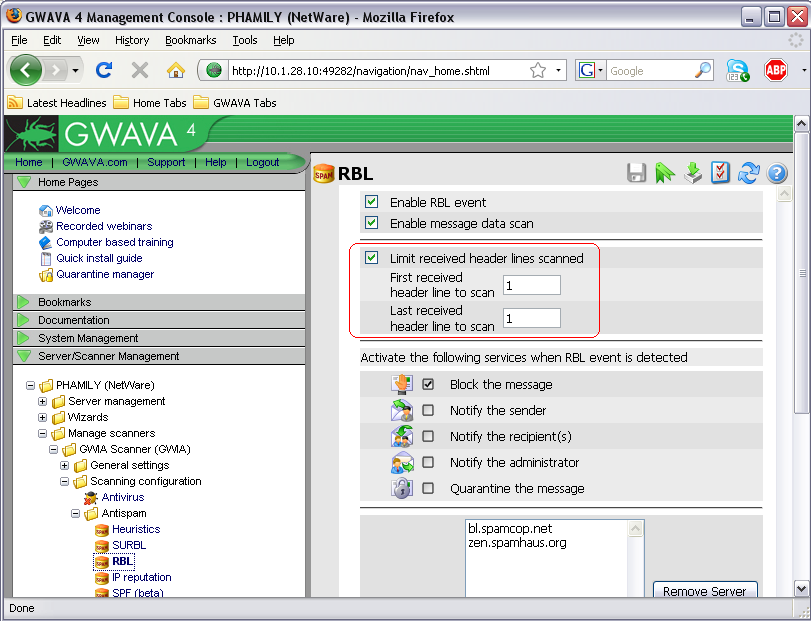Click the blue refresh arrows icon
Screen dimensions: 812x621
coord(749,173)
